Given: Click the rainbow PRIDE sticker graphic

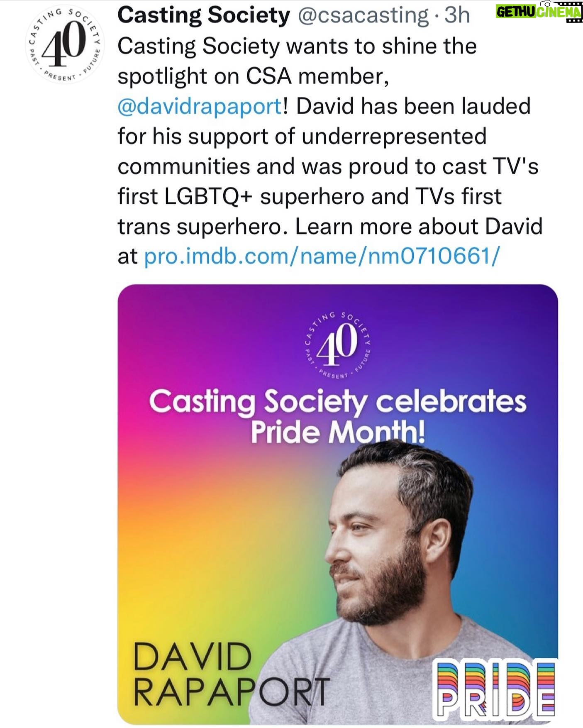Looking at the screenshot, I should click(x=494, y=691).
